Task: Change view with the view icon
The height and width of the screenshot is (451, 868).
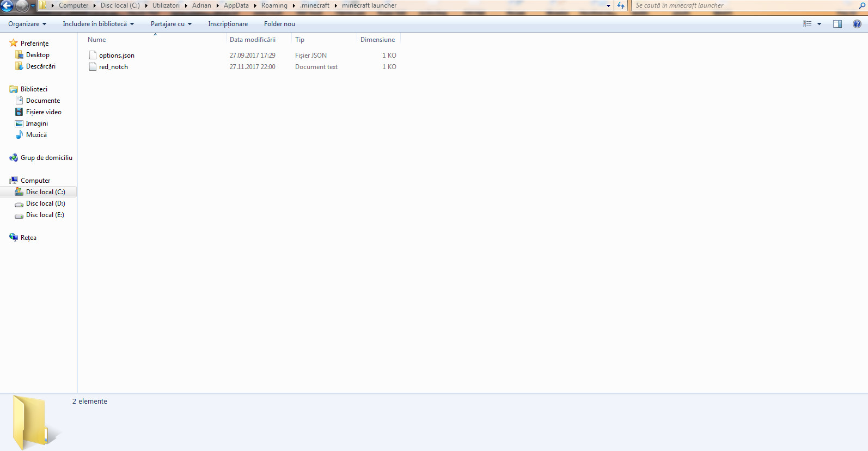Action: pyautogui.click(x=807, y=24)
